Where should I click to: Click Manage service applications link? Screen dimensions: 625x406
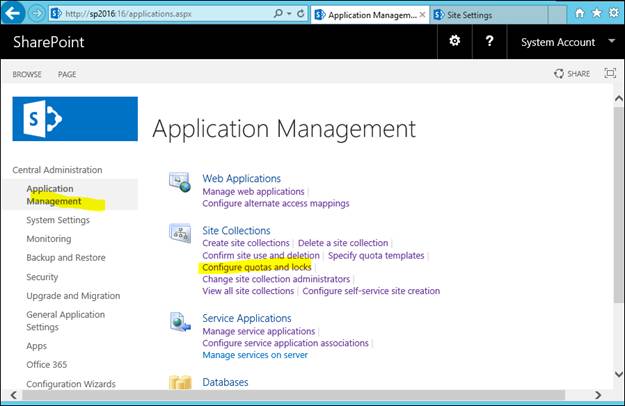tap(259, 331)
